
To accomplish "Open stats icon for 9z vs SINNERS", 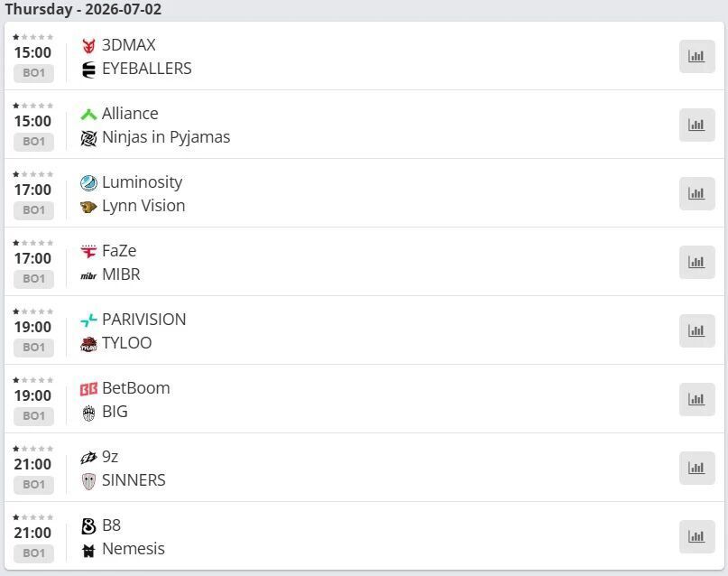I will (697, 469).
